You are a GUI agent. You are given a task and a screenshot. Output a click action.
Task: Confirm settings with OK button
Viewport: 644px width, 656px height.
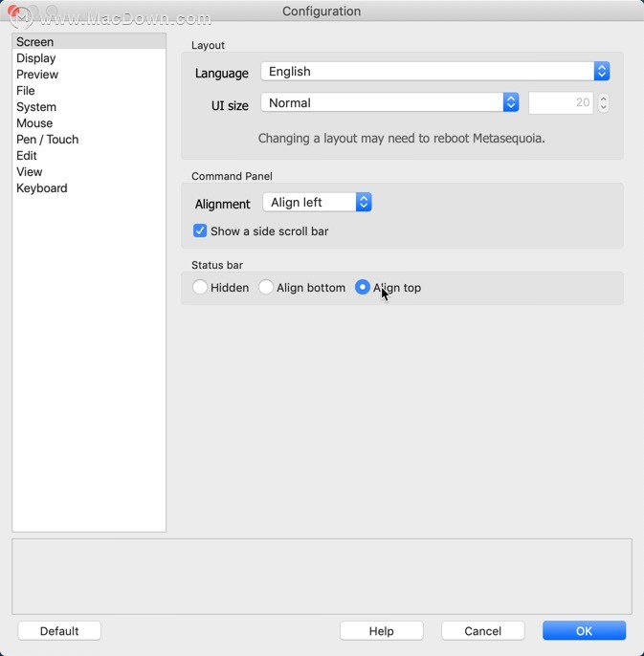pos(584,631)
